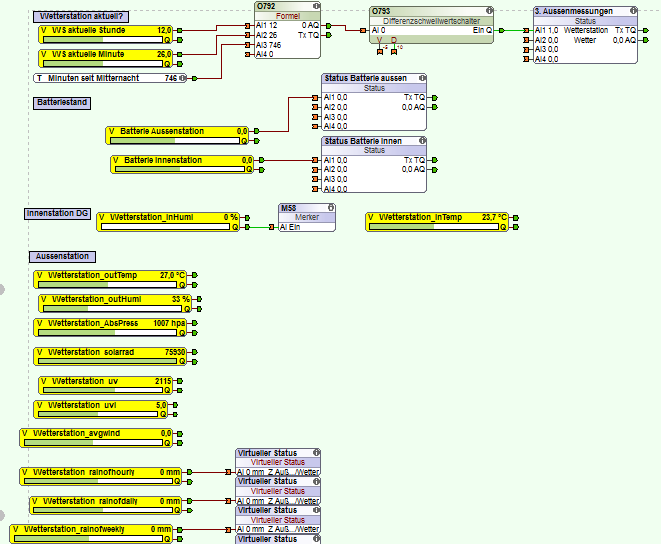Click the Wetterstation_rainofhourly name
The height and width of the screenshot is (544, 661).
(83, 472)
